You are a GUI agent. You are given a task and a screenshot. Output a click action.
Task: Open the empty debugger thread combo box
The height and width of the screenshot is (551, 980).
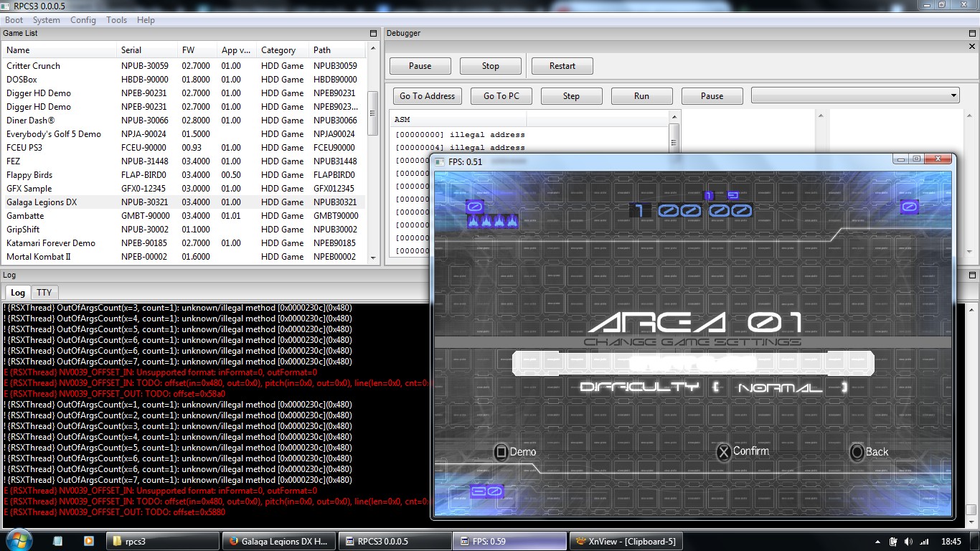854,95
